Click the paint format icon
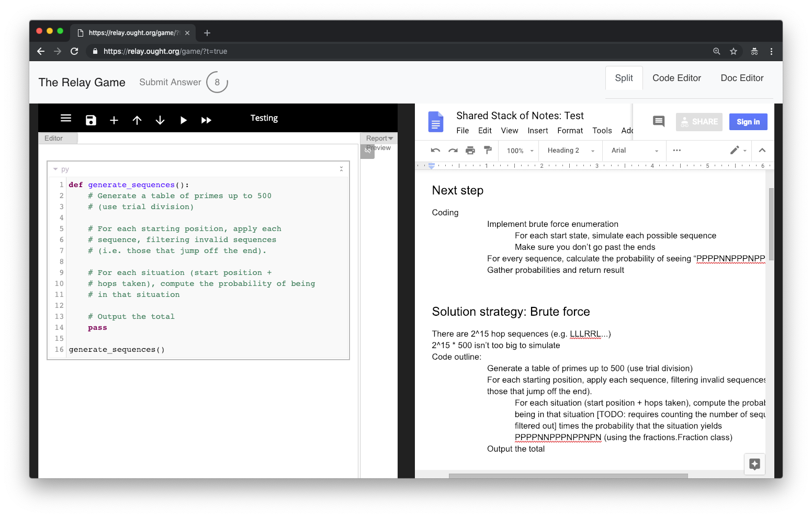 pos(488,151)
